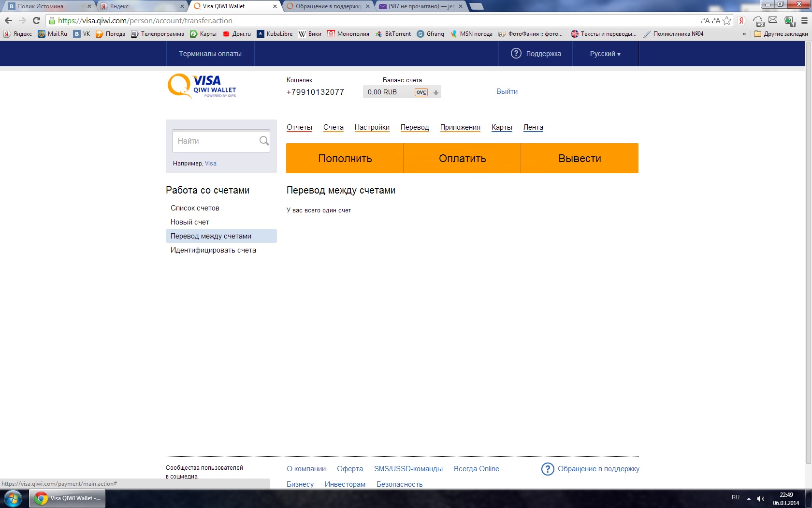Screen dimensions: 812x508
Task: Click the search magnifier in Найти field
Action: [x=264, y=141]
